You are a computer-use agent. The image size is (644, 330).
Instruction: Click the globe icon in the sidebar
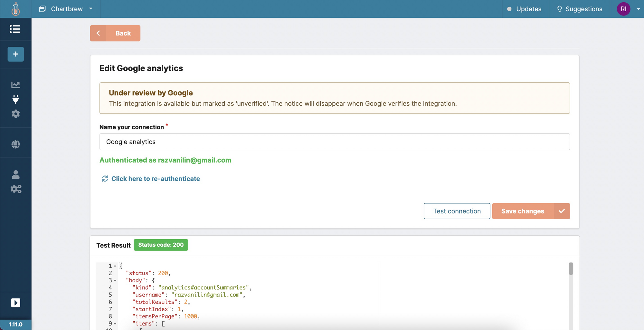tap(15, 144)
